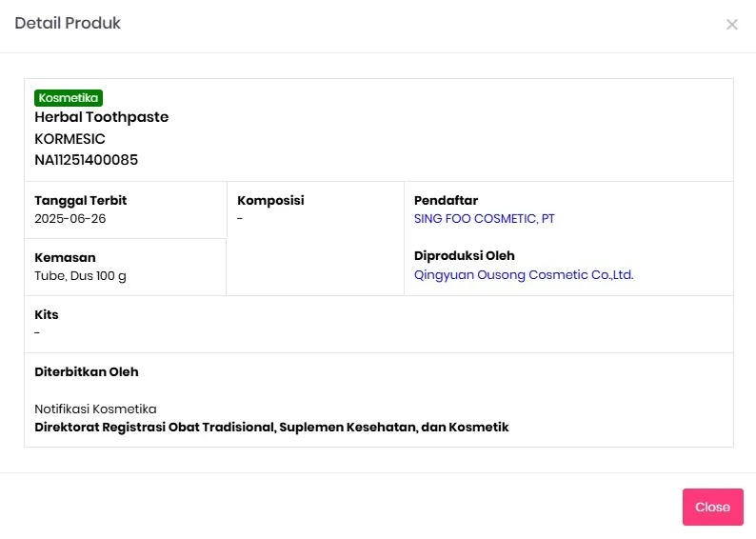This screenshot has width=756, height=539.
Task: Open the SING FOO COSMETIC, PT link
Action: coord(484,219)
